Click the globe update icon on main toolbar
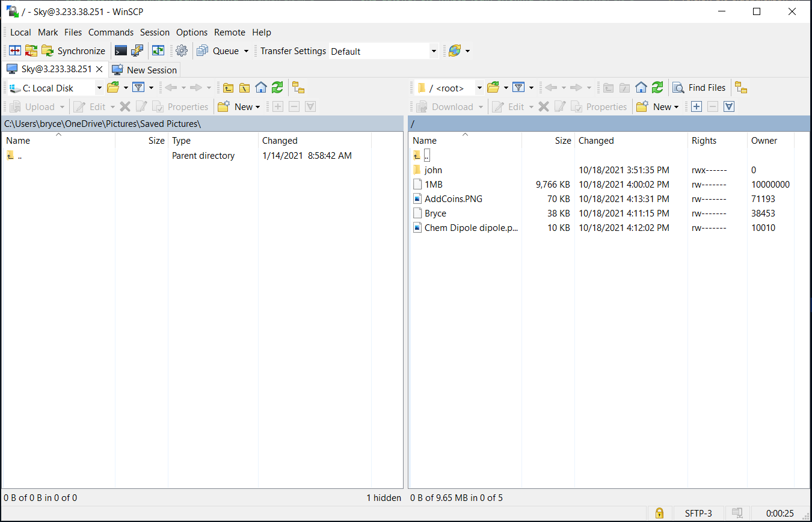Image resolution: width=812 pixels, height=522 pixels. (455, 51)
